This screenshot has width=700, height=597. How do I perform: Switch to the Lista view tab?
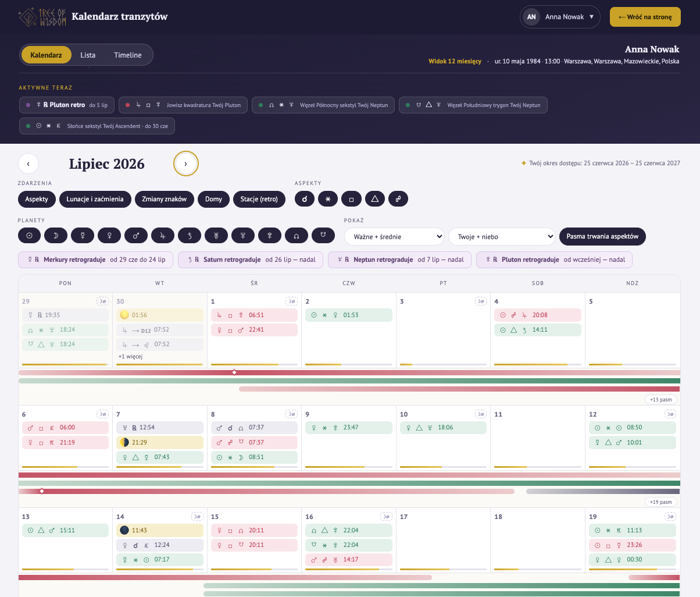[x=88, y=55]
